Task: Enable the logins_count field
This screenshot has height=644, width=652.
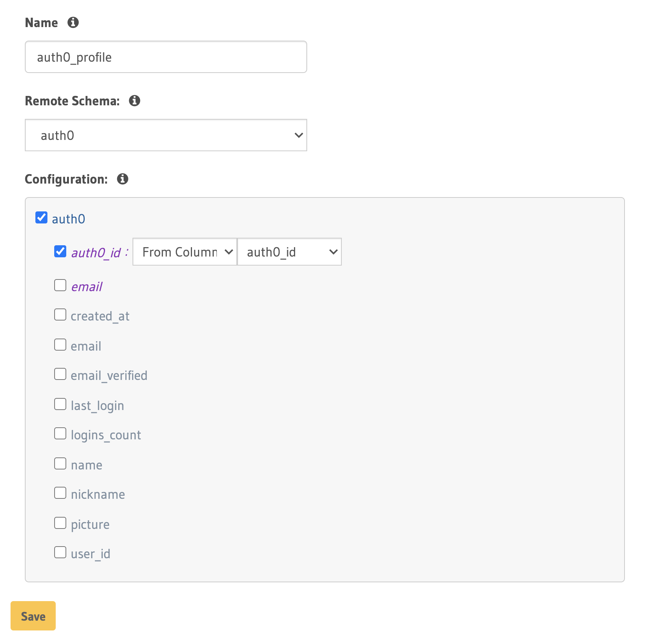Action: pos(60,434)
